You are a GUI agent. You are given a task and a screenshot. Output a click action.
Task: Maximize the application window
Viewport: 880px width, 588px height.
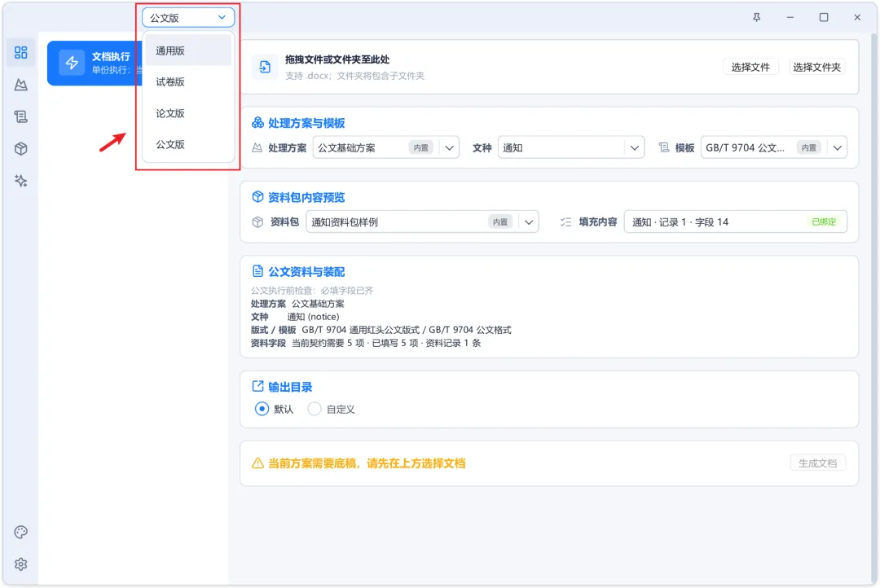pos(824,17)
